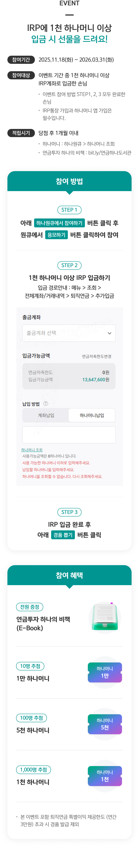
Task: Click the E-Book illustration icon
Action: [105, 617]
